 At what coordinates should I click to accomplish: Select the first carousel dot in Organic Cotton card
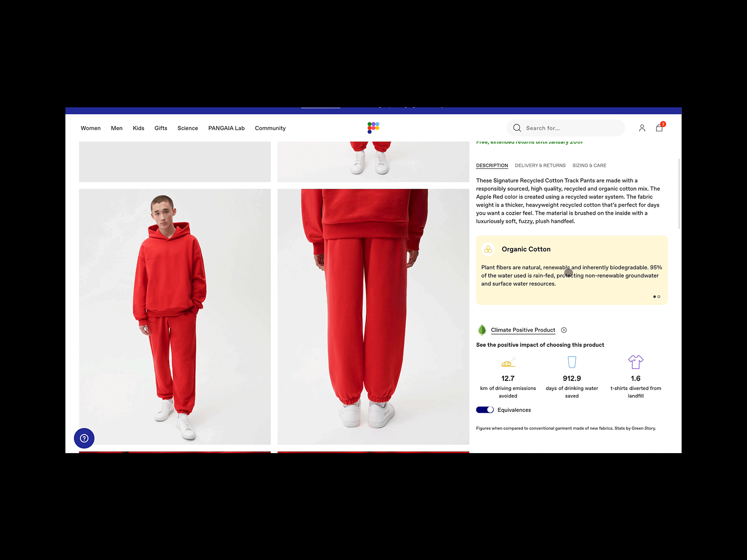pos(655,297)
